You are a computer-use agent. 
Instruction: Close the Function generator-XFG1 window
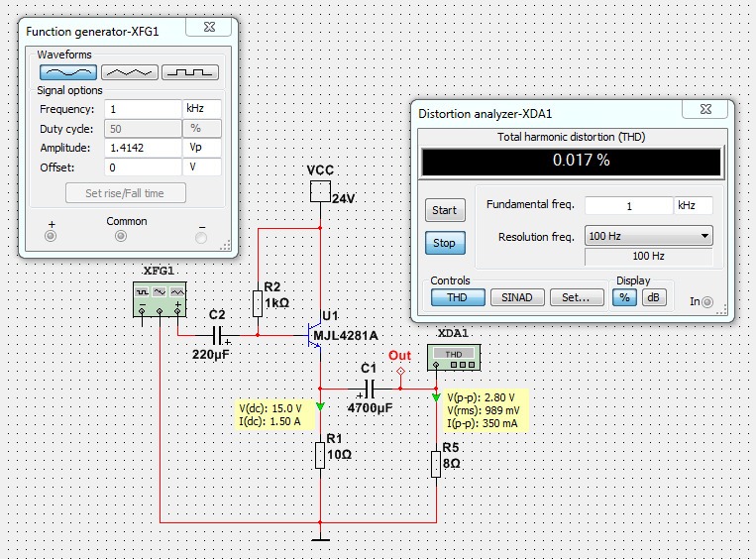(209, 27)
